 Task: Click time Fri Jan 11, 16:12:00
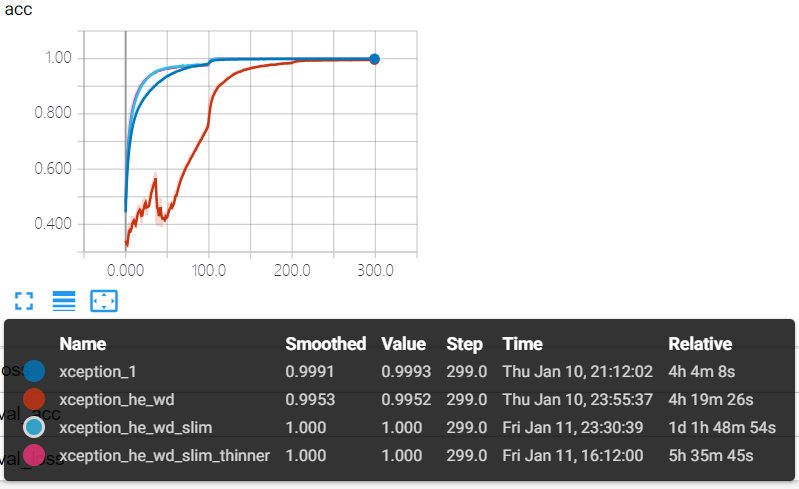(x=573, y=455)
